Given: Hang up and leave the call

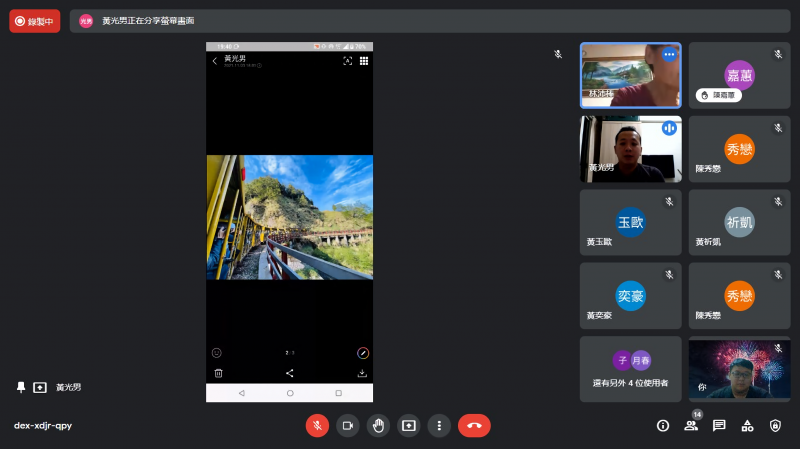Looking at the screenshot, I should (474, 425).
